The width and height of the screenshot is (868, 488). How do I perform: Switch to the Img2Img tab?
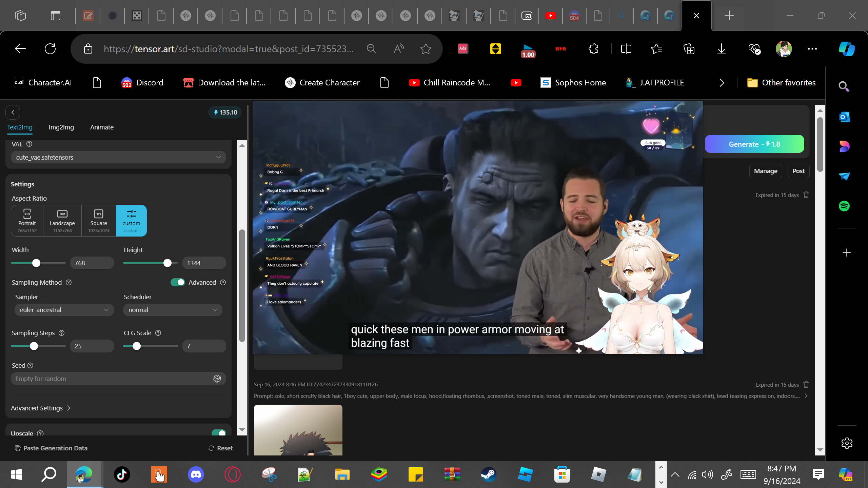coord(61,127)
